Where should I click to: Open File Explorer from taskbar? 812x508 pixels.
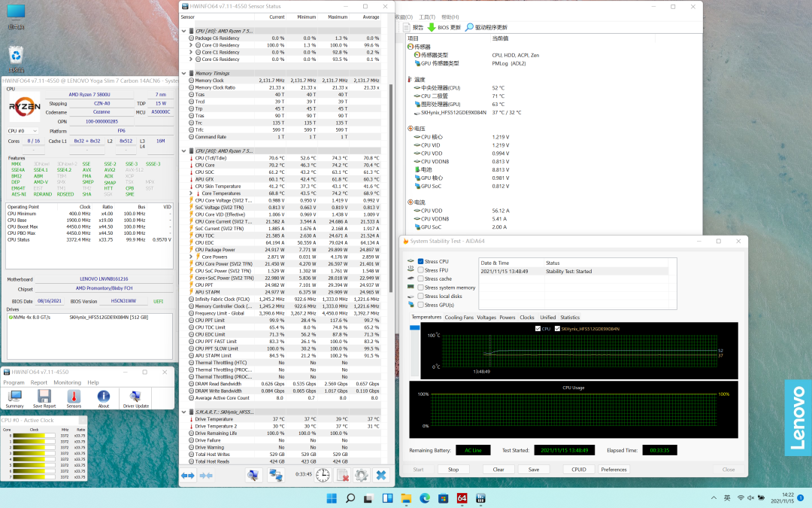(x=406, y=498)
